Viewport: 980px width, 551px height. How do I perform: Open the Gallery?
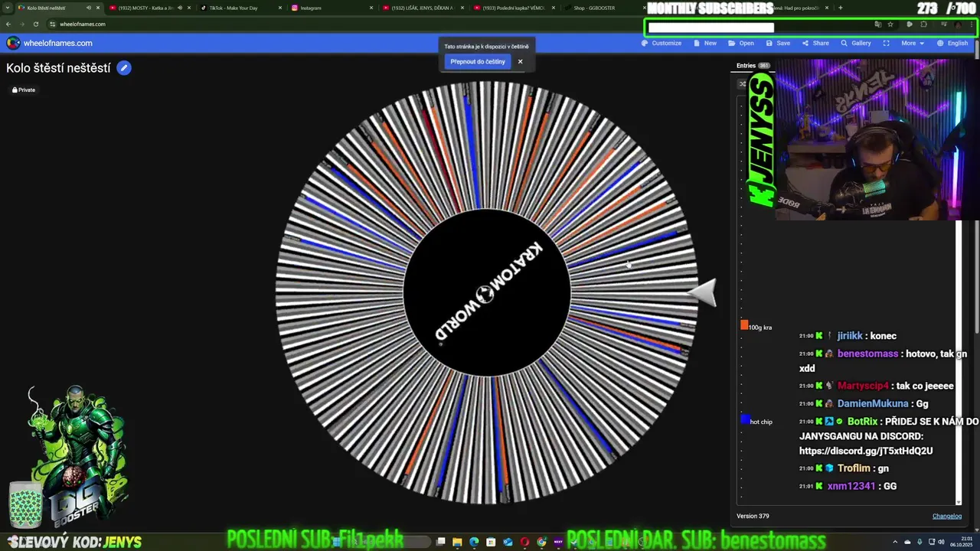tap(856, 43)
